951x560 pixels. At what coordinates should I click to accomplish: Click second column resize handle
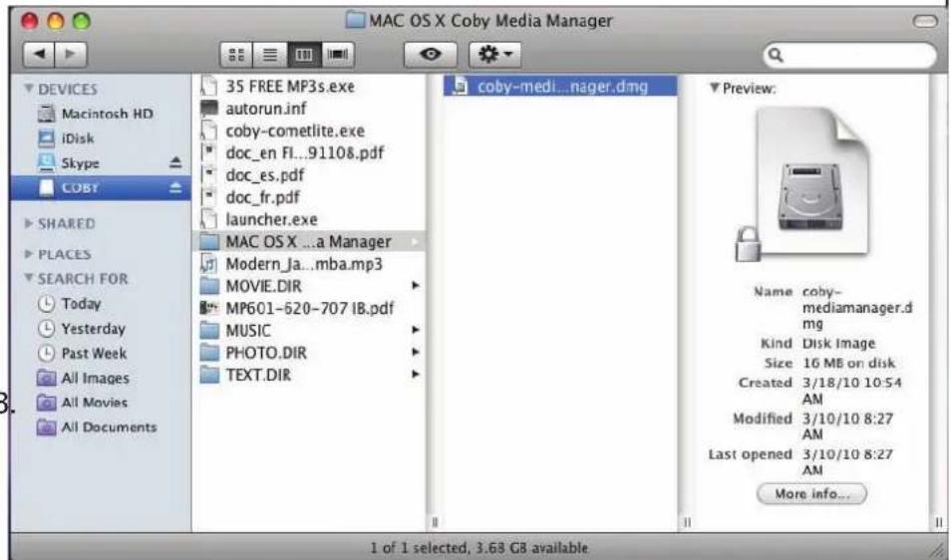tap(687, 522)
